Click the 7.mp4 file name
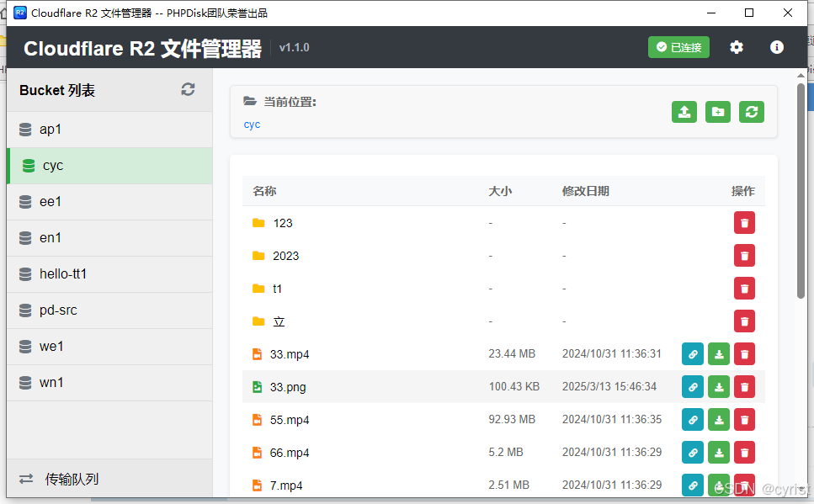Screen dimensions: 814x504 coord(286,485)
